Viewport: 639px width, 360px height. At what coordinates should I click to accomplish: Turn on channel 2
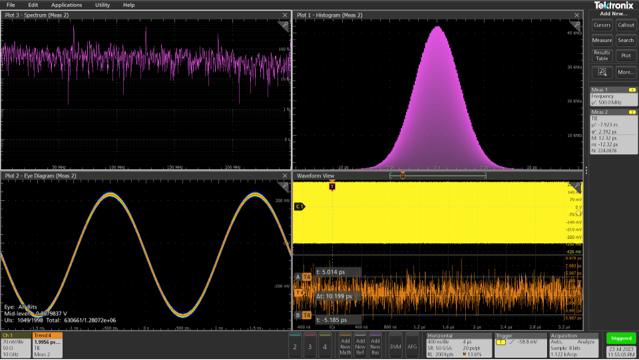pos(295,346)
